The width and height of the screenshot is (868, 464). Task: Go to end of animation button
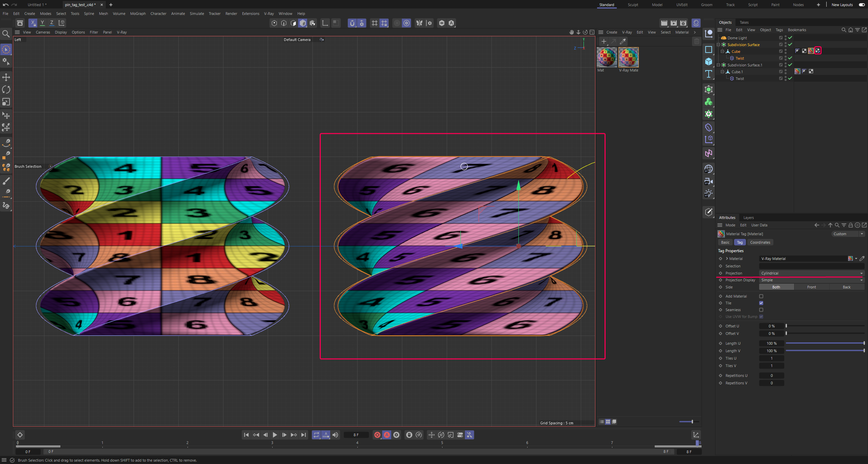(x=303, y=435)
